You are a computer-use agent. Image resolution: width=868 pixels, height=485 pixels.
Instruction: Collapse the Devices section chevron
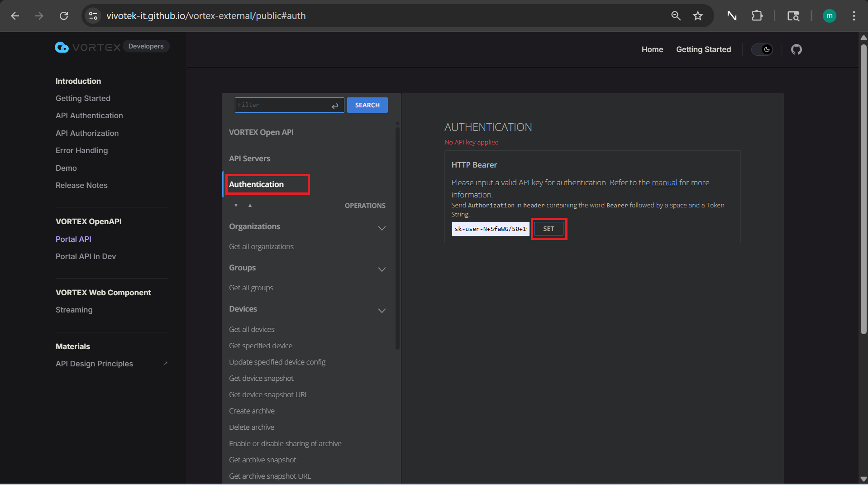(x=382, y=310)
